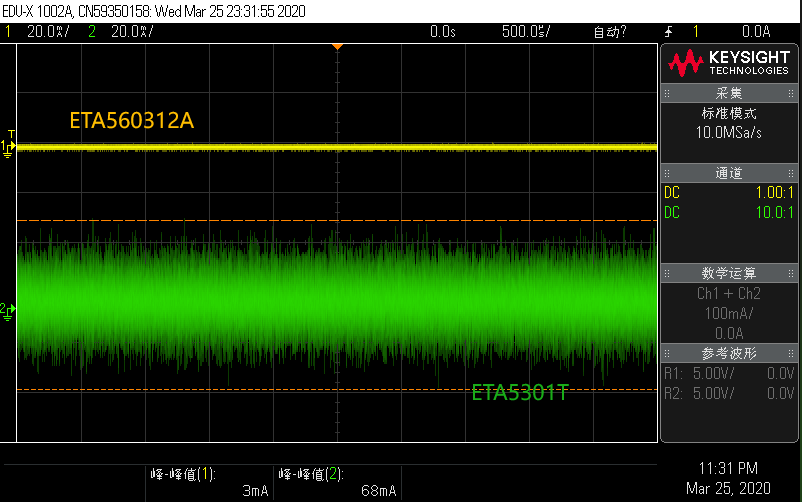Screen dimensions: 802x502
Task: Click the channel 1 20.0 vertical scale
Action: click(x=46, y=32)
